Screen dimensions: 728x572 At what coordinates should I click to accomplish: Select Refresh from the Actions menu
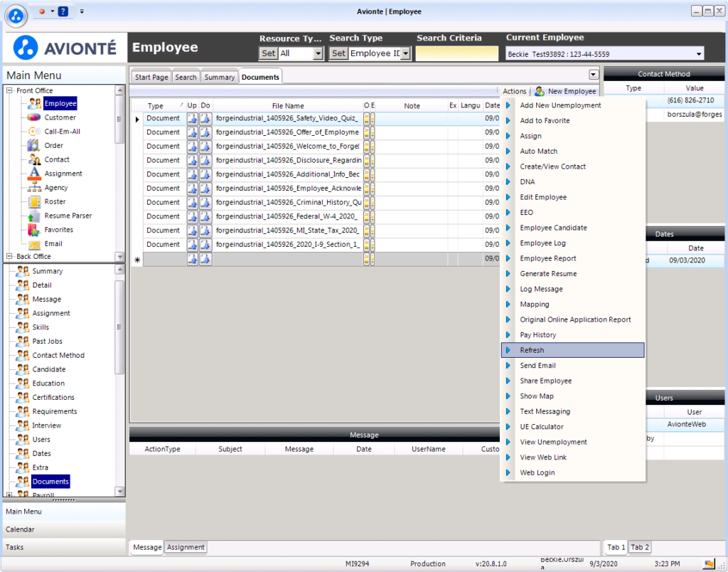[573, 350]
